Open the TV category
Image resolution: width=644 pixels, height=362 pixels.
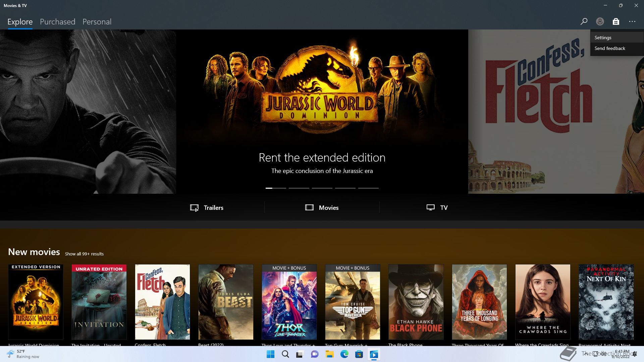click(437, 207)
